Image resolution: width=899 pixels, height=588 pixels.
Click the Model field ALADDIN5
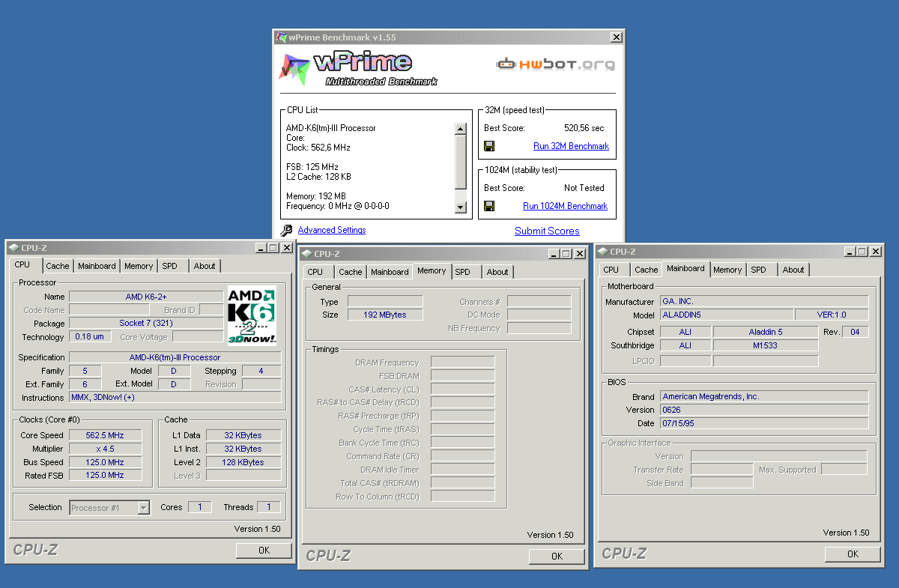[x=727, y=315]
